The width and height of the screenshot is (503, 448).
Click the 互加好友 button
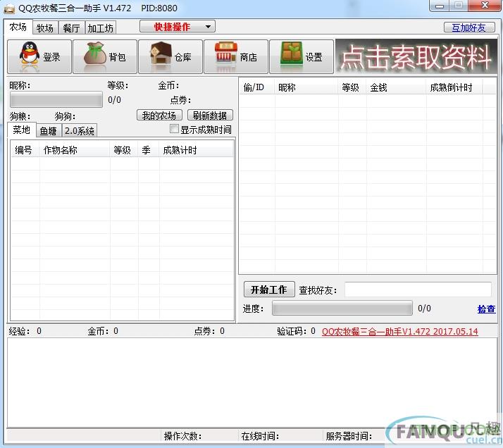(469, 27)
